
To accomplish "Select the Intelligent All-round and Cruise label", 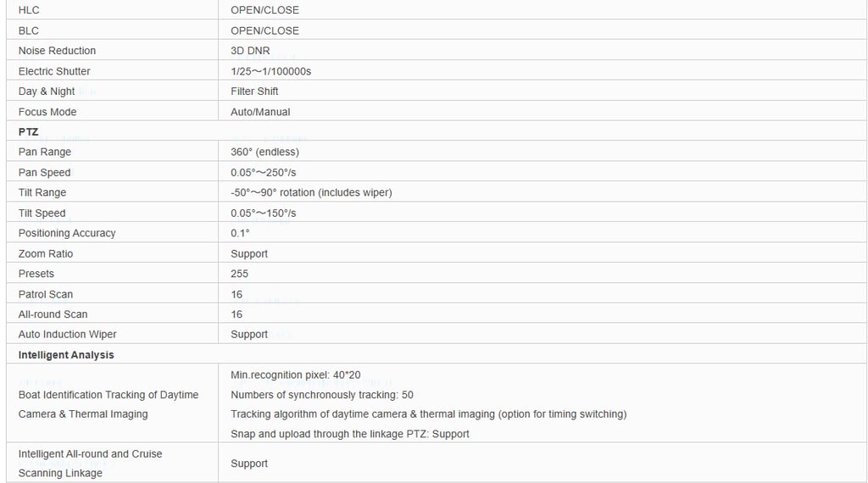I will (90, 454).
